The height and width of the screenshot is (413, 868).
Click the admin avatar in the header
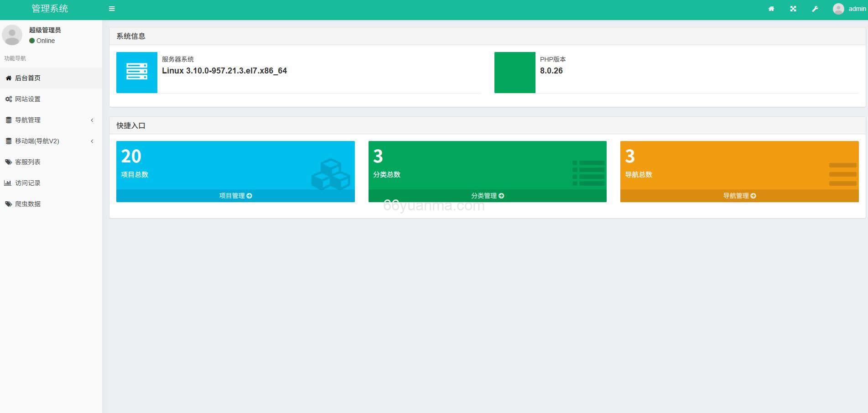(x=838, y=9)
